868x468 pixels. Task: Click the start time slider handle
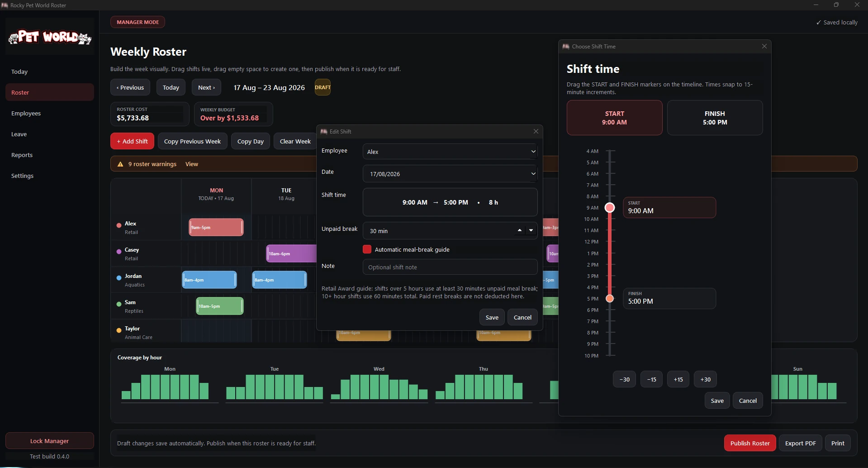610,208
